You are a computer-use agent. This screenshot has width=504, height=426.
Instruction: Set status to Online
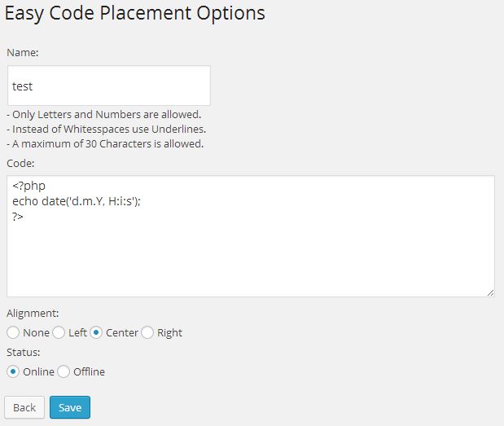pos(13,371)
